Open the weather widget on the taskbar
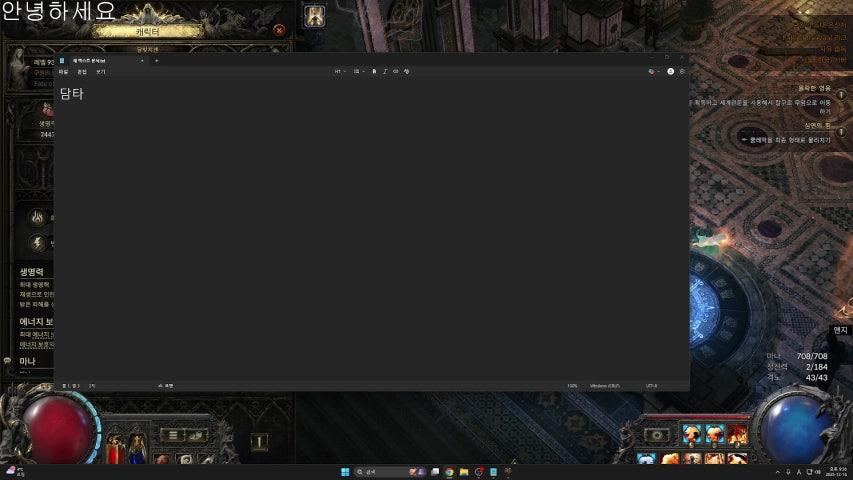This screenshot has height=480, width=853. 14,472
